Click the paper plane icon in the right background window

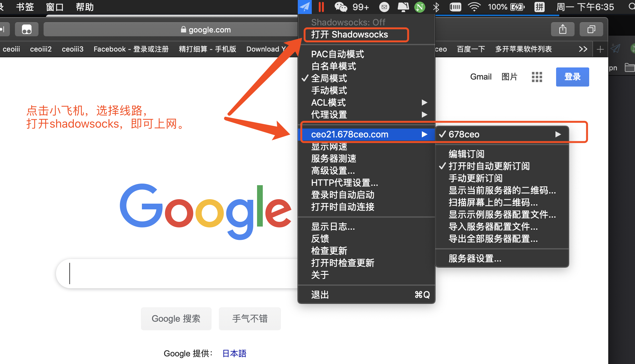[x=616, y=48]
